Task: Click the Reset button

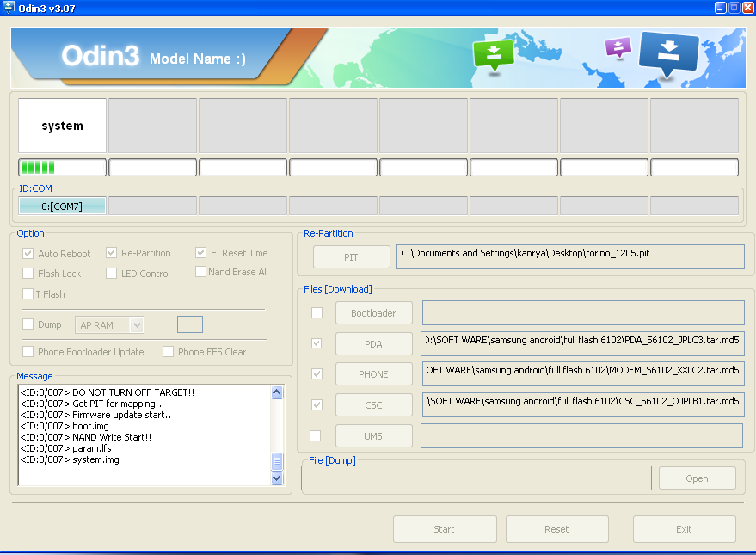Action: pyautogui.click(x=556, y=529)
